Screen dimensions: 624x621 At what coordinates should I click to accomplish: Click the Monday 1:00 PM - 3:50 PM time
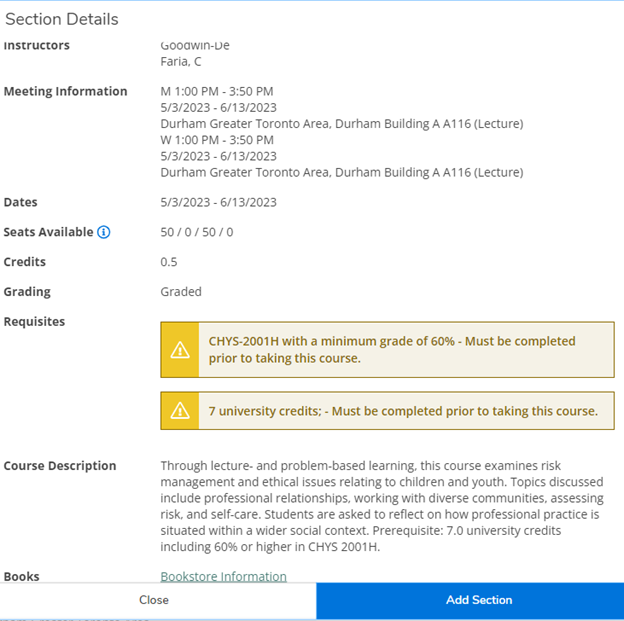click(217, 91)
